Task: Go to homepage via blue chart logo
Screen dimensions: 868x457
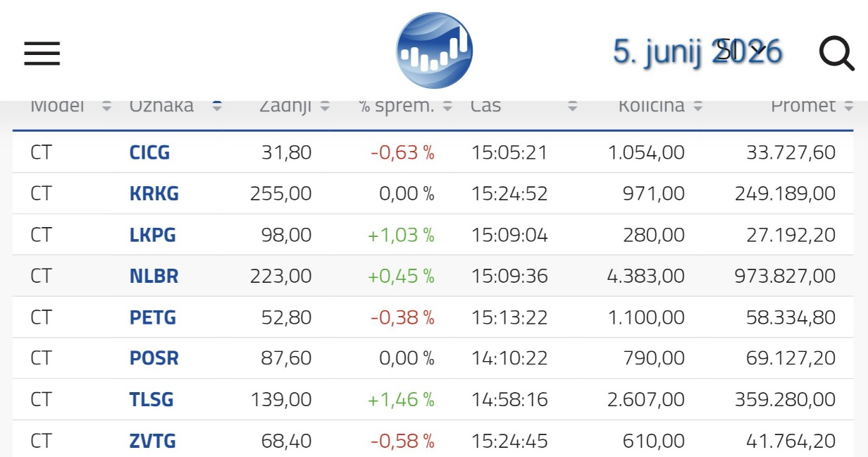Action: pyautogui.click(x=434, y=50)
